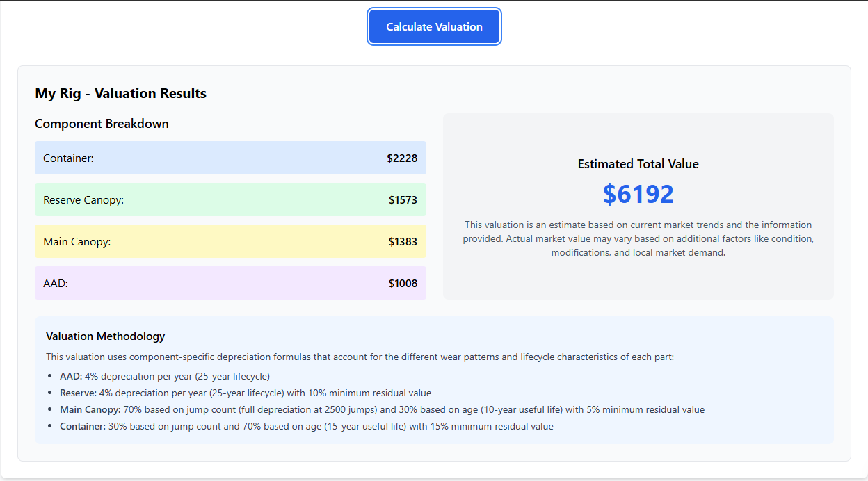Click the Valuation Methodology heading
Screen dimensions: 868x481
coord(105,336)
